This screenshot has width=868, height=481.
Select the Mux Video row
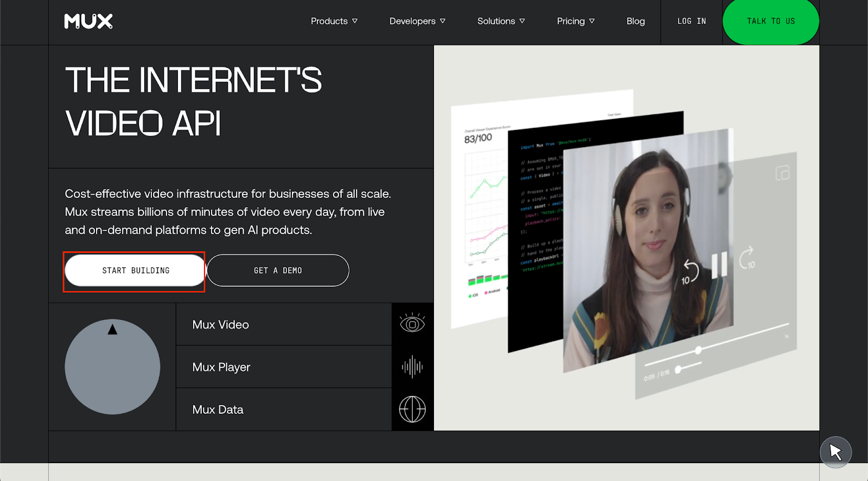[x=284, y=324]
